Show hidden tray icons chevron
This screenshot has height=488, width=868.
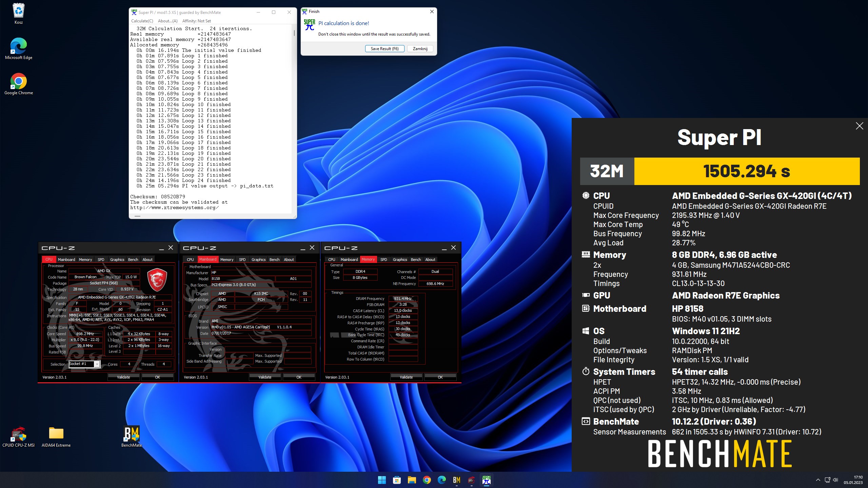[818, 480]
